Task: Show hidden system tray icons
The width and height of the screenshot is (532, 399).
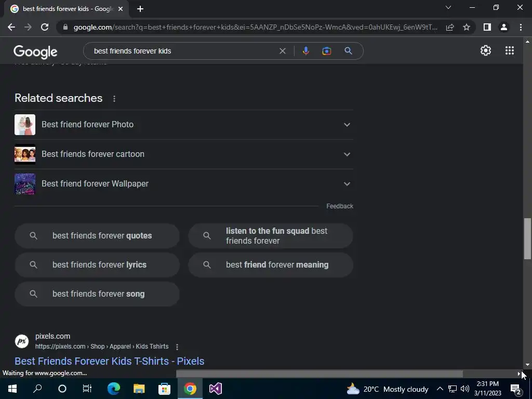Action: pyautogui.click(x=440, y=389)
